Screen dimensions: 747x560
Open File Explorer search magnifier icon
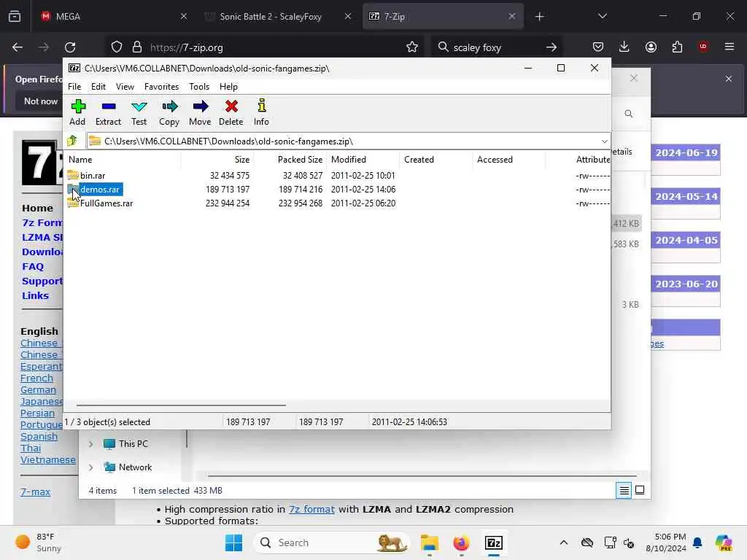pyautogui.click(x=629, y=114)
